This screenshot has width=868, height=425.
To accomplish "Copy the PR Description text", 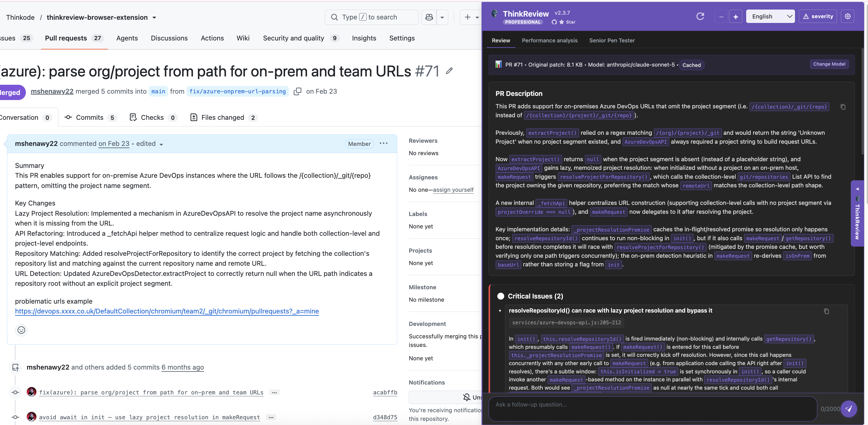I will click(x=843, y=107).
